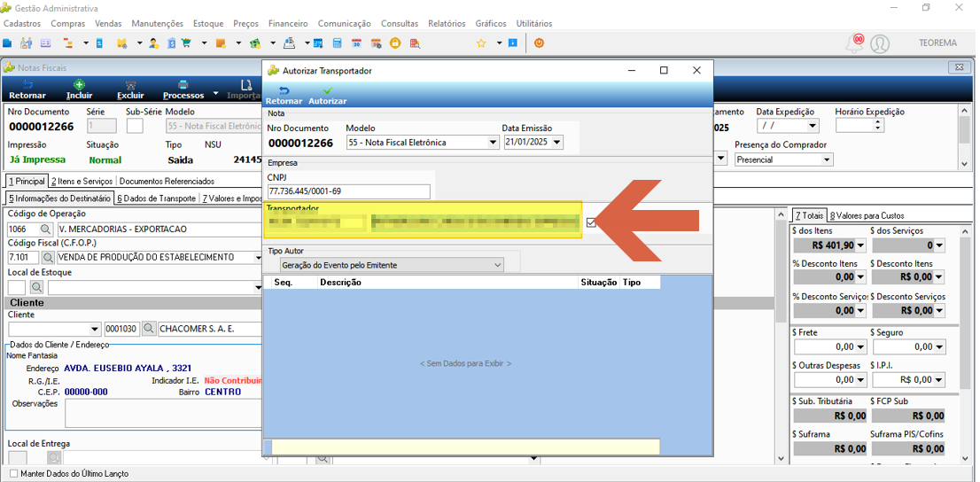The width and height of the screenshot is (980, 482).
Task: Click the yellow star favorites icon
Action: 481,43
